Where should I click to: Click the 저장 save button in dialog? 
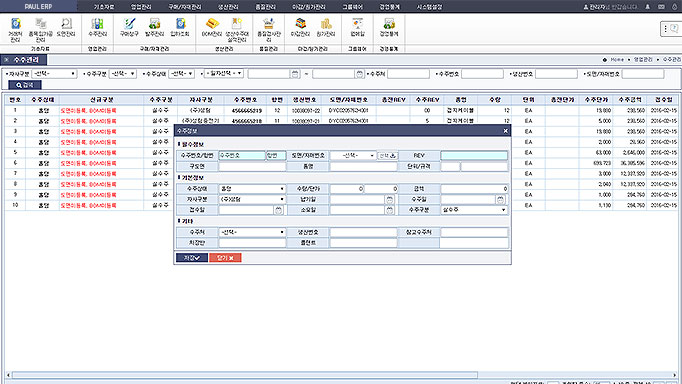[192, 258]
